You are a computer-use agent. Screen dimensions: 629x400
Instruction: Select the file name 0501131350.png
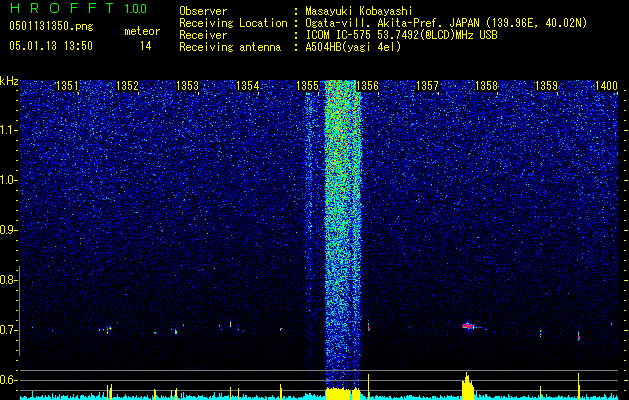[x=51, y=26]
